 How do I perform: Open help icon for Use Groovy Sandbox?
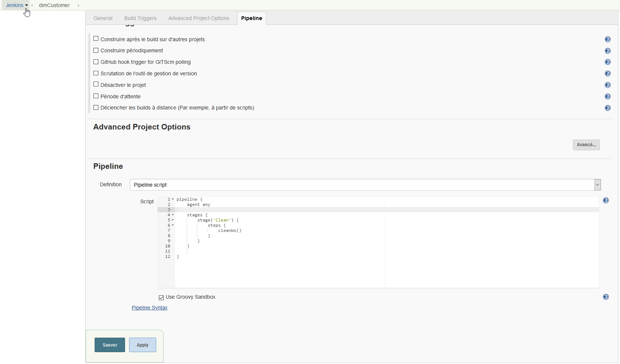point(606,297)
